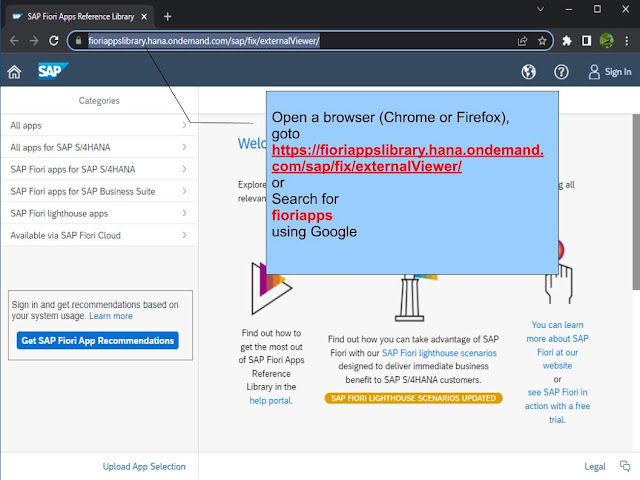Click the Sign In text
Viewport: 640px width, 480px height.
tap(618, 72)
